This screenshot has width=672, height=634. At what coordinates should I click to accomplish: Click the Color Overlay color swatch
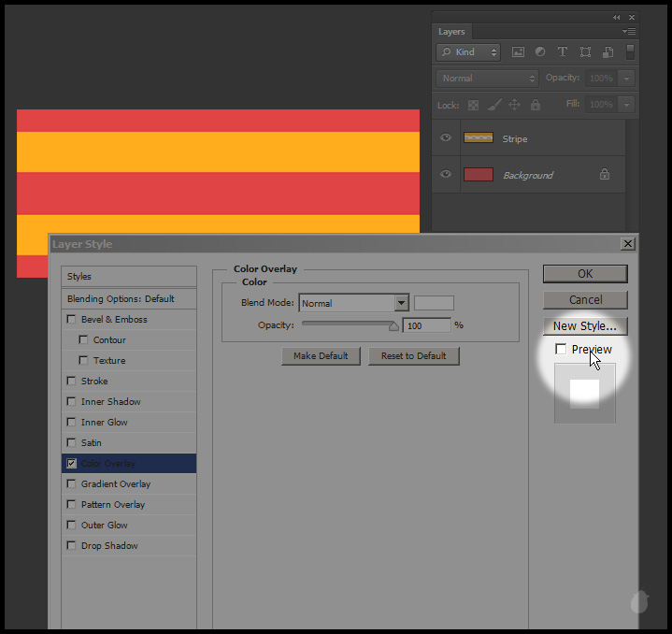[x=434, y=303]
